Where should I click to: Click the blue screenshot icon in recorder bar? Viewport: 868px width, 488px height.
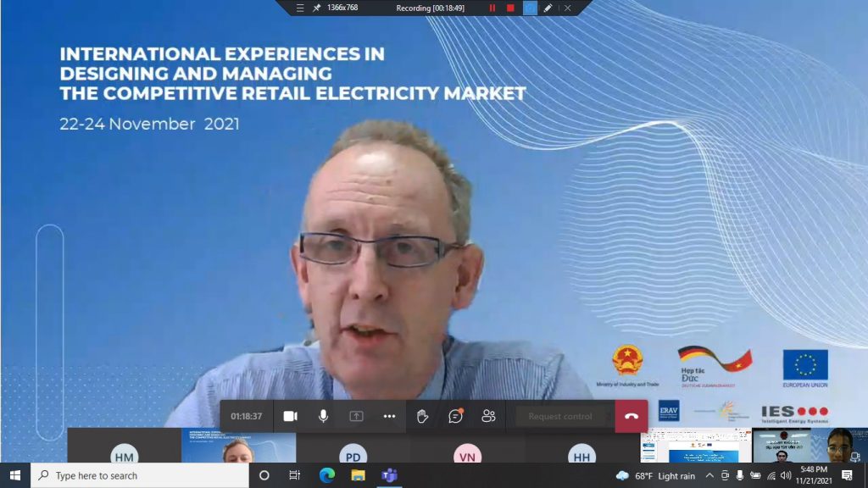pos(530,8)
